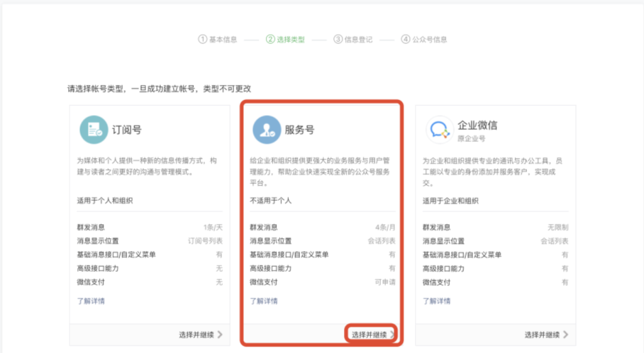Image resolution: width=644 pixels, height=353 pixels.
Task: Click chevron arrow in 企业微信 card footer
Action: [565, 335]
